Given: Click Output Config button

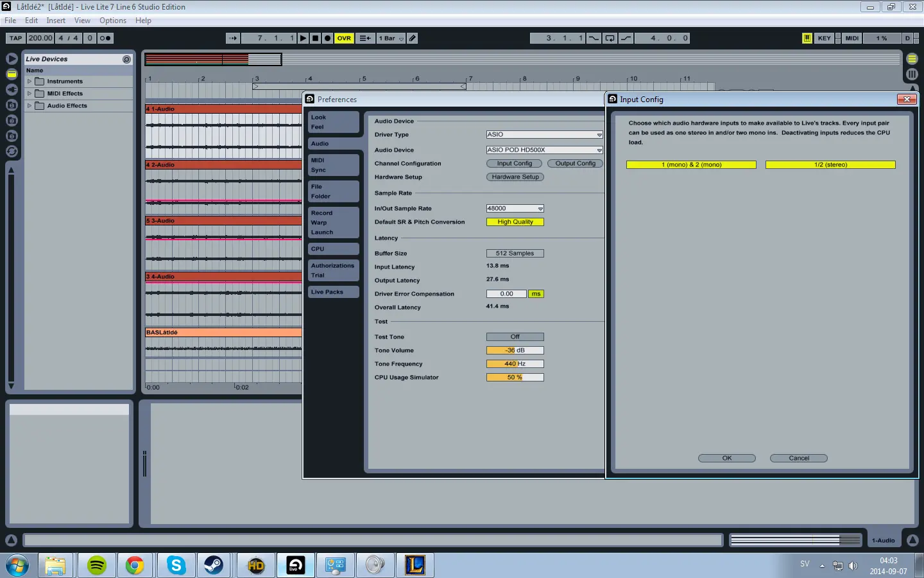Looking at the screenshot, I should pos(575,163).
